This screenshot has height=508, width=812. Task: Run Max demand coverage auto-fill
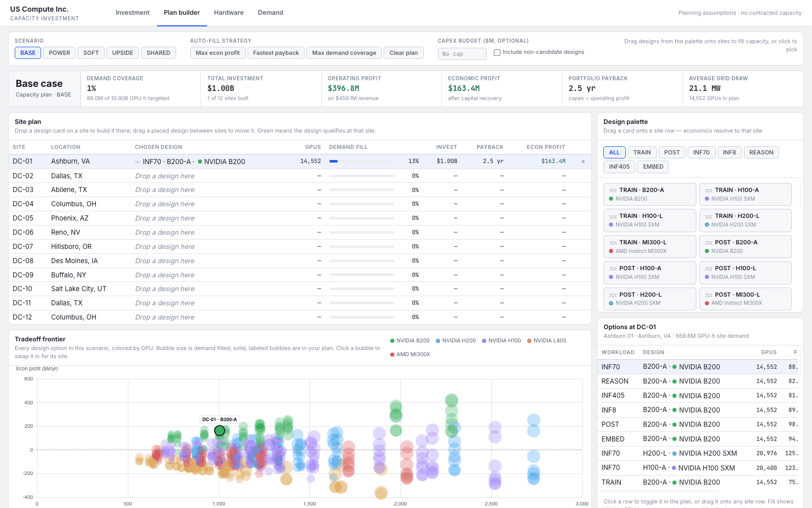pyautogui.click(x=344, y=53)
